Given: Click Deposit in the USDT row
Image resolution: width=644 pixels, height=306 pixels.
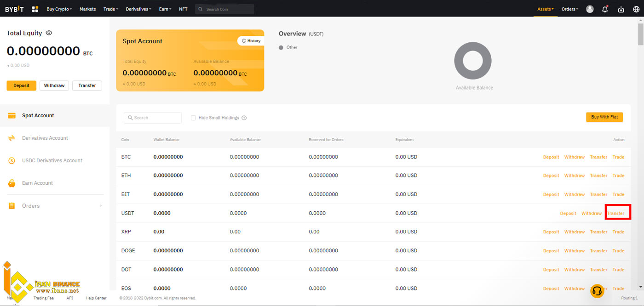Looking at the screenshot, I should click(568, 213).
